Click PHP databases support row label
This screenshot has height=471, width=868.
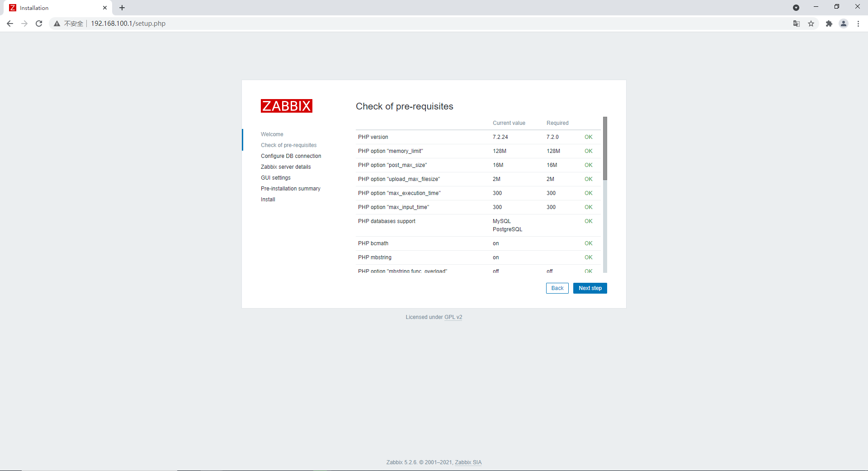coord(387,221)
